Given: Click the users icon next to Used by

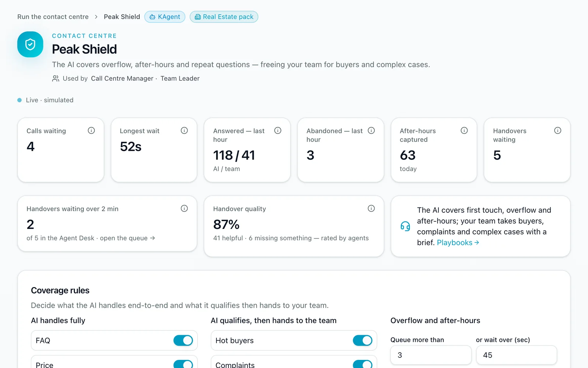Looking at the screenshot, I should (55, 78).
